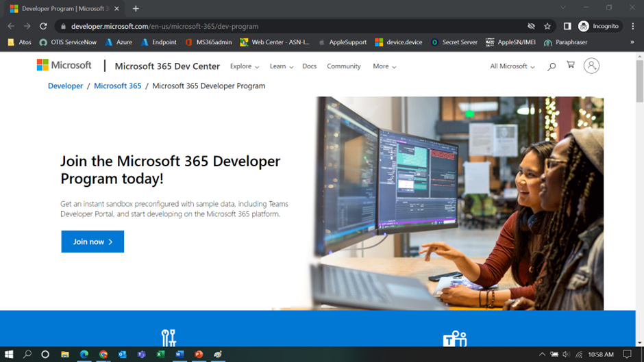Image resolution: width=644 pixels, height=362 pixels.
Task: Expand the More dropdown menu
Action: (384, 66)
